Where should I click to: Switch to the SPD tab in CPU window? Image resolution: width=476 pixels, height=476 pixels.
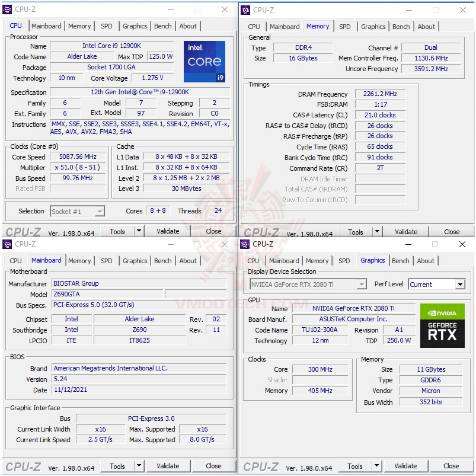(x=107, y=25)
